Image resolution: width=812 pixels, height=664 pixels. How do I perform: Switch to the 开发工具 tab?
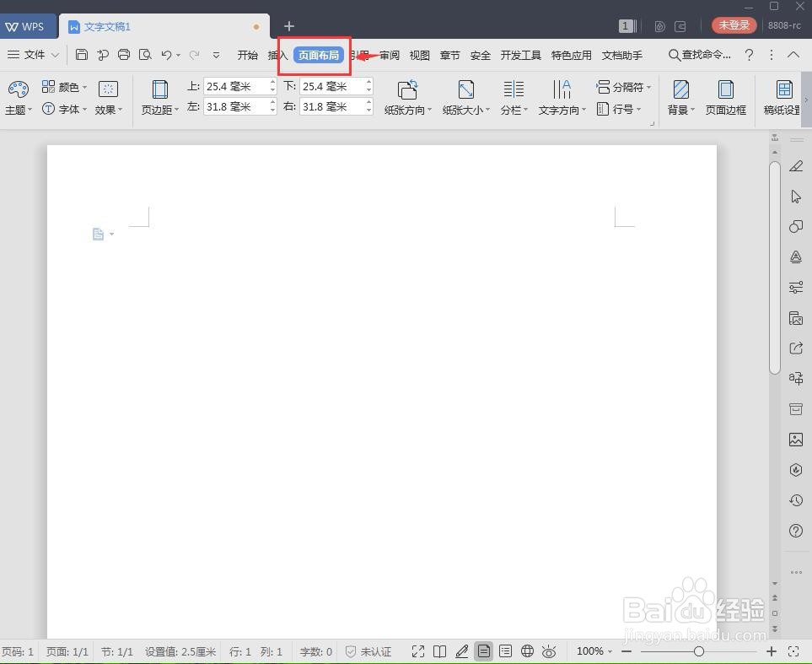point(520,55)
